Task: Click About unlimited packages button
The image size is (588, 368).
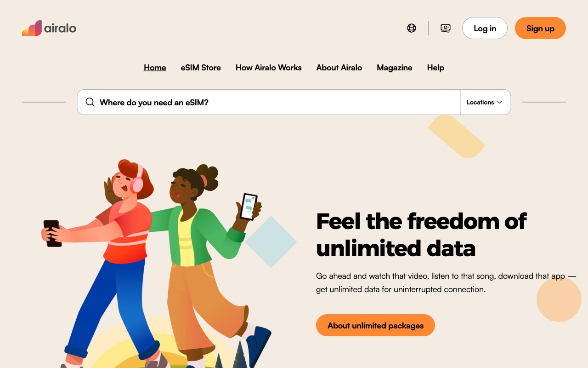Action: pyautogui.click(x=375, y=325)
